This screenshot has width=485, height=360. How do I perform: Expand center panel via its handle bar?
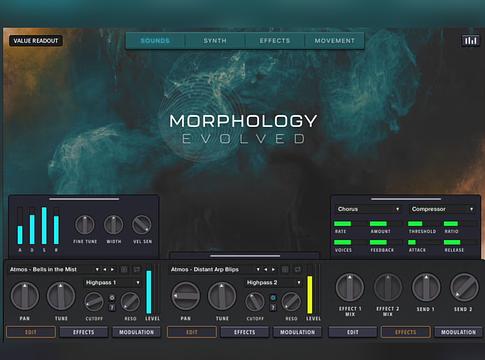pyautogui.click(x=245, y=256)
